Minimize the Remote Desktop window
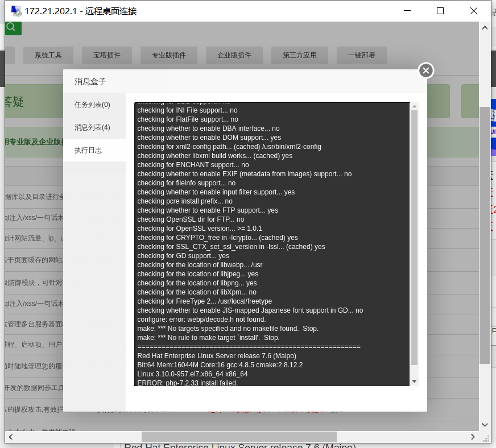496x448 pixels. [x=407, y=11]
